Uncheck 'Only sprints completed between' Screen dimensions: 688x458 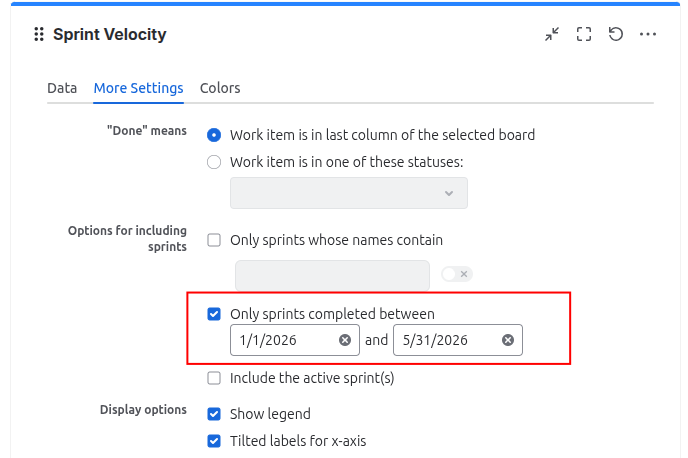(214, 314)
